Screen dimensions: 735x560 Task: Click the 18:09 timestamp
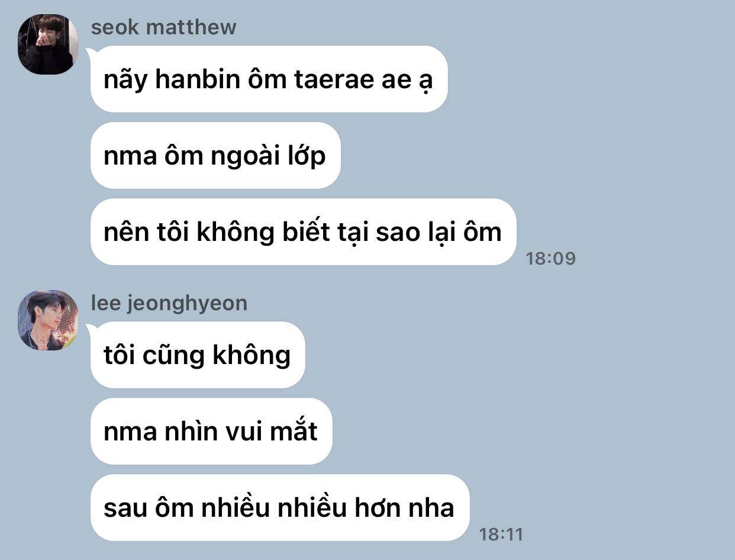click(550, 259)
